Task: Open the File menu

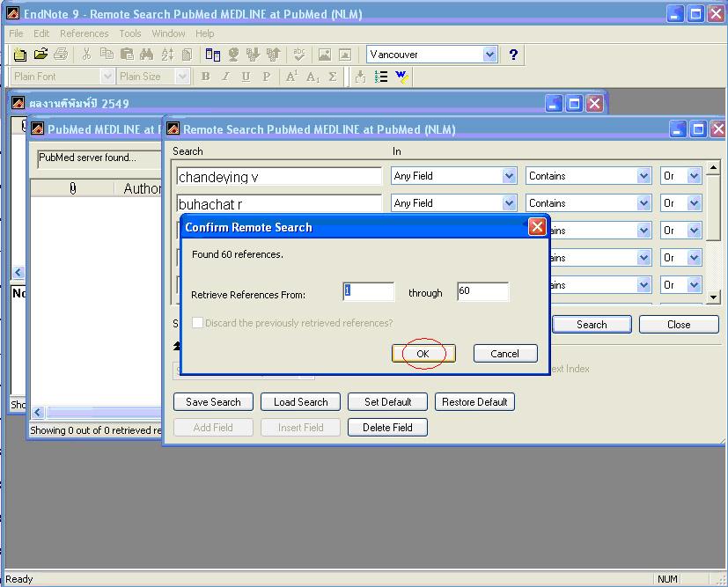Action: coord(16,33)
